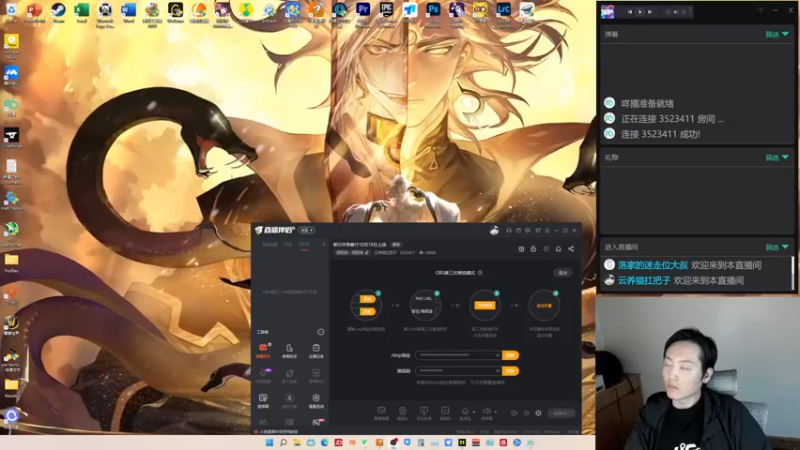The height and width of the screenshot is (450, 800).
Task: Click the orange button in step 3 circle
Action: coord(485,305)
